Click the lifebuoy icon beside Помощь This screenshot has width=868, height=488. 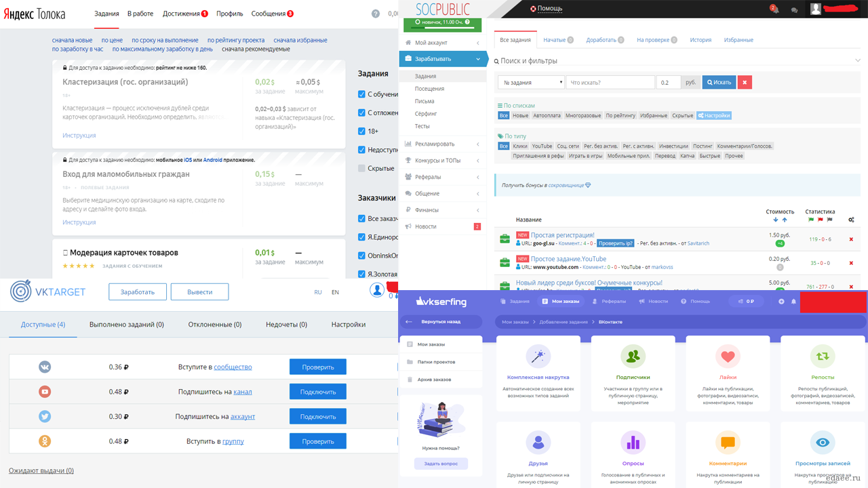[533, 9]
